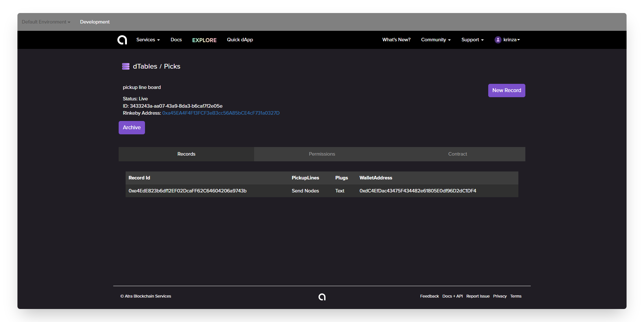Select the Send Nodes record row
The image size is (644, 322).
322,191
